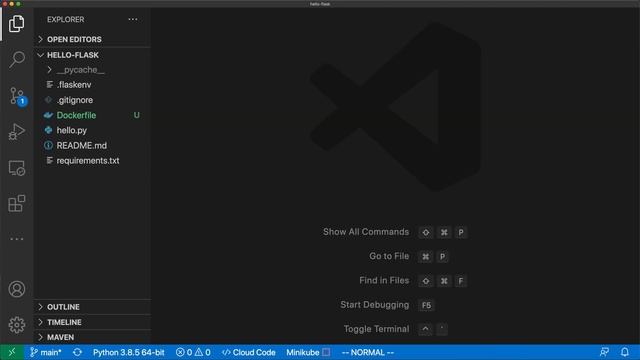Collapse the HELLO-FLASK folder section

coord(92,55)
